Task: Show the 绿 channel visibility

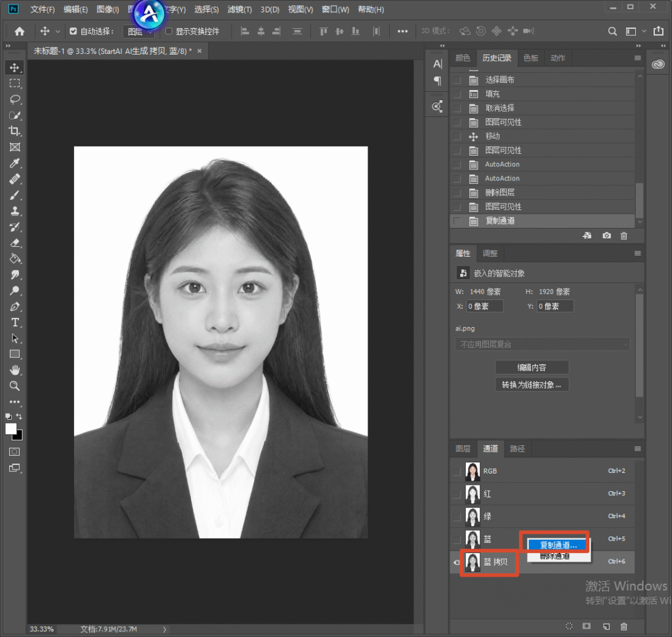Action: [x=457, y=516]
